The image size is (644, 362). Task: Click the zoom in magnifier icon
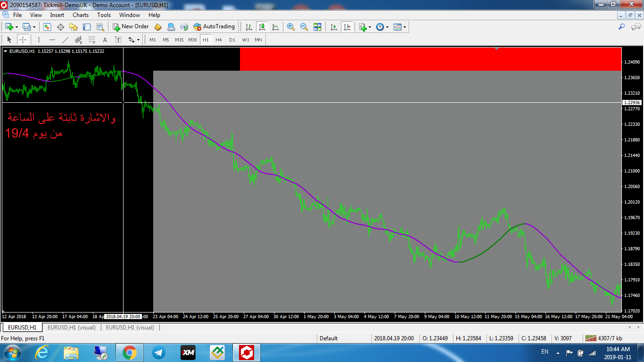pyautogui.click(x=291, y=27)
